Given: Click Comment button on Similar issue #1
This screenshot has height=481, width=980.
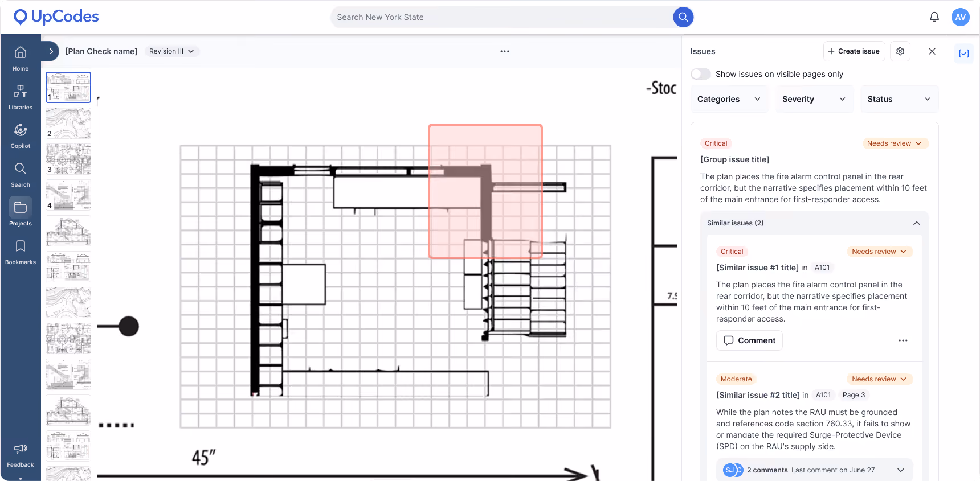Looking at the screenshot, I should point(749,340).
